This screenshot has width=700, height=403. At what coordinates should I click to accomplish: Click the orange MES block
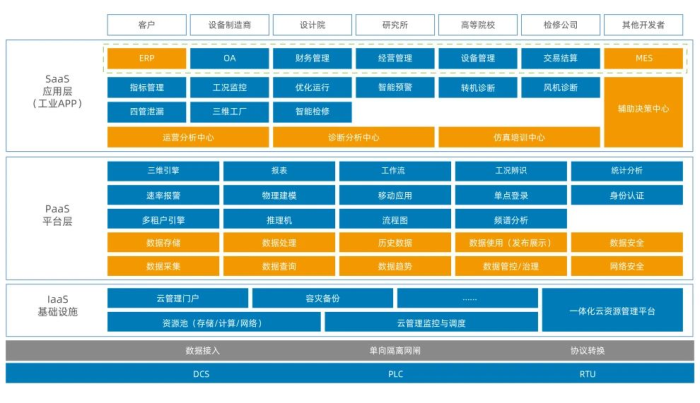pos(643,59)
